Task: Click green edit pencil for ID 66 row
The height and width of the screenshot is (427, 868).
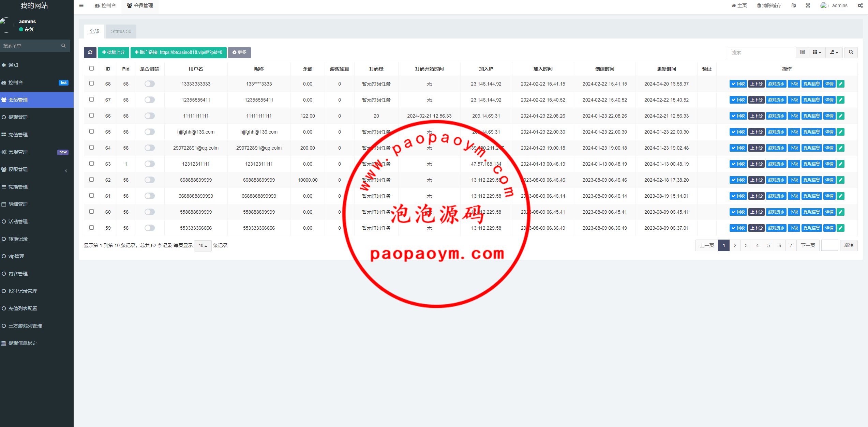Action: pyautogui.click(x=841, y=116)
